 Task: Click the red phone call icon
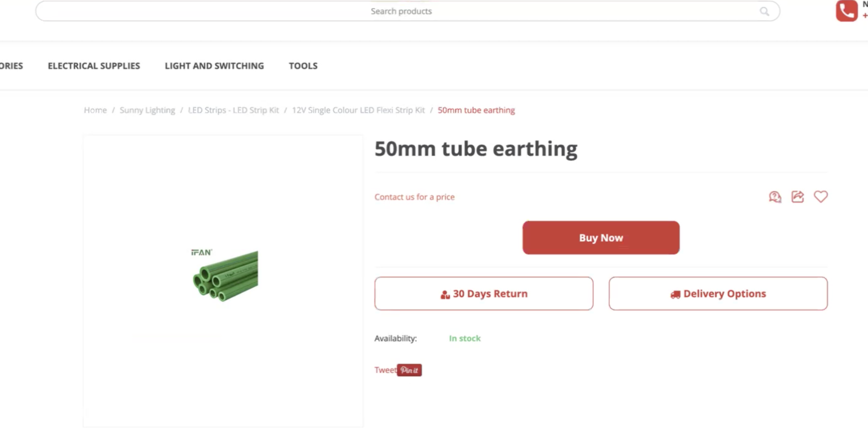pyautogui.click(x=846, y=11)
